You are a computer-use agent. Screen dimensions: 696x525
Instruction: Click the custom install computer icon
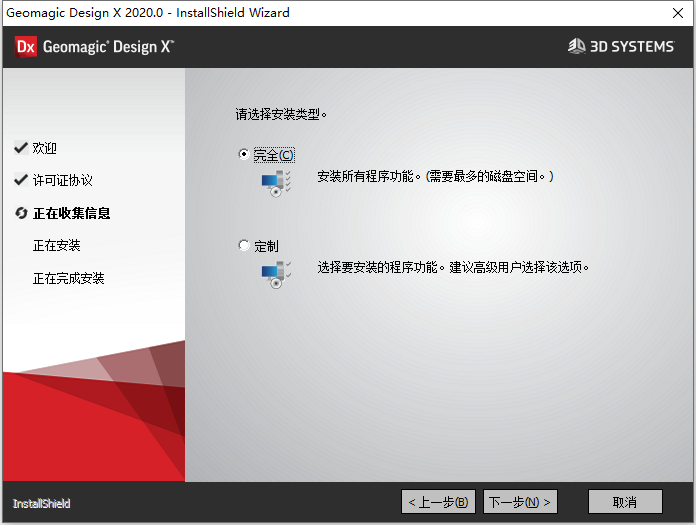click(276, 274)
